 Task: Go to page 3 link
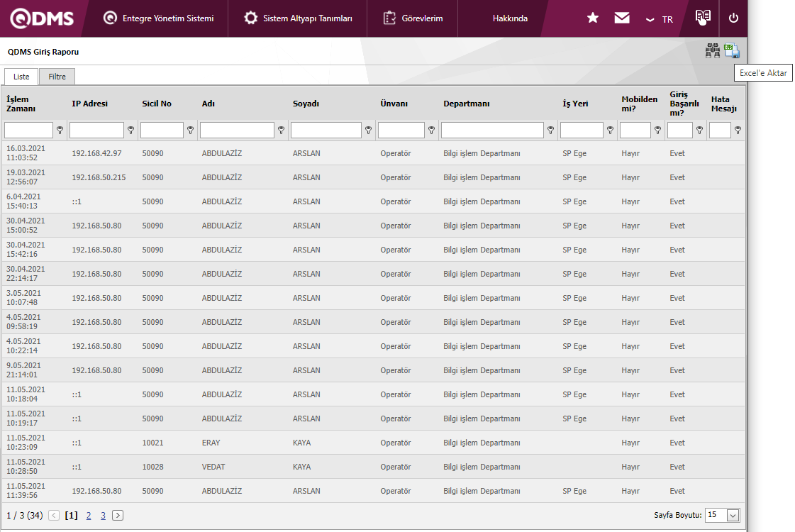pyautogui.click(x=103, y=516)
